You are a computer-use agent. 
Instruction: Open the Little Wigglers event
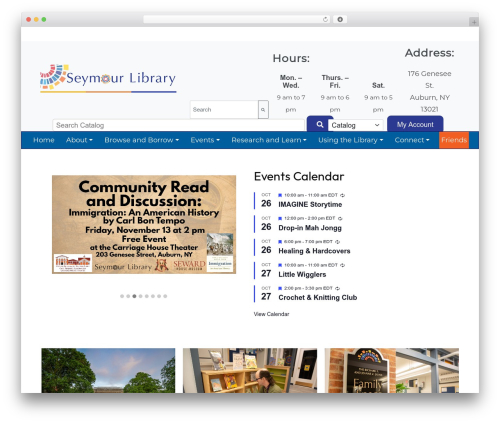[x=302, y=274]
